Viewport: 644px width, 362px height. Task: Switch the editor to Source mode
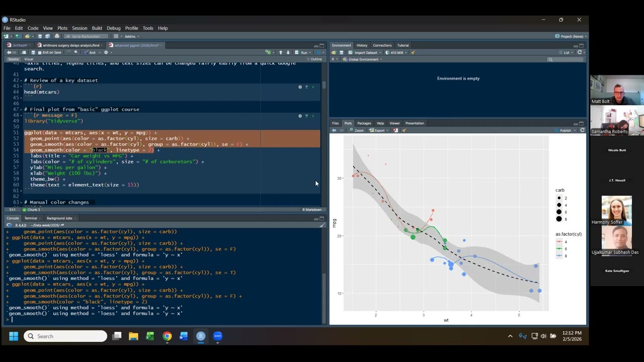click(13, 59)
